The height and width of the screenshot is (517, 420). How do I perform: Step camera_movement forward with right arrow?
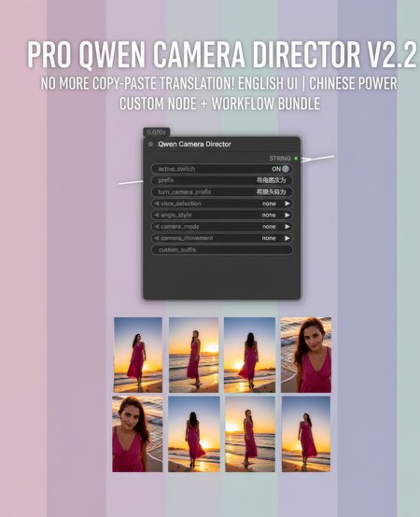click(x=287, y=238)
